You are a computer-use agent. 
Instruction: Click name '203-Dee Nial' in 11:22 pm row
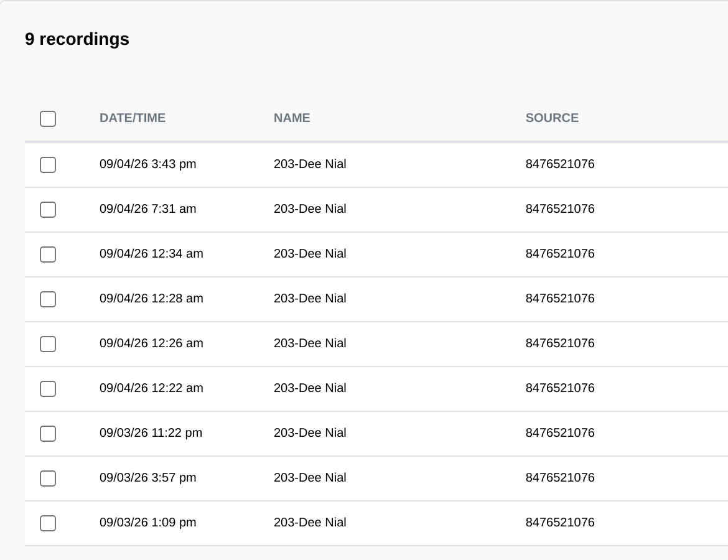coord(310,433)
